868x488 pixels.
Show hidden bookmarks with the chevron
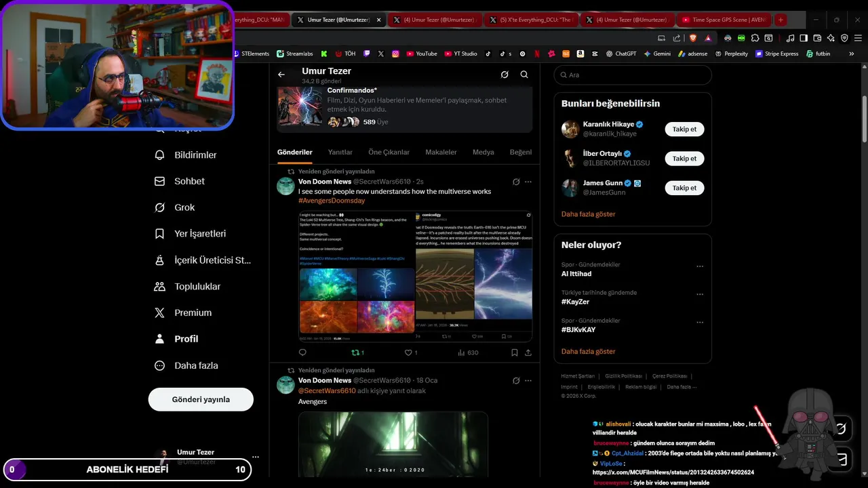tap(852, 54)
